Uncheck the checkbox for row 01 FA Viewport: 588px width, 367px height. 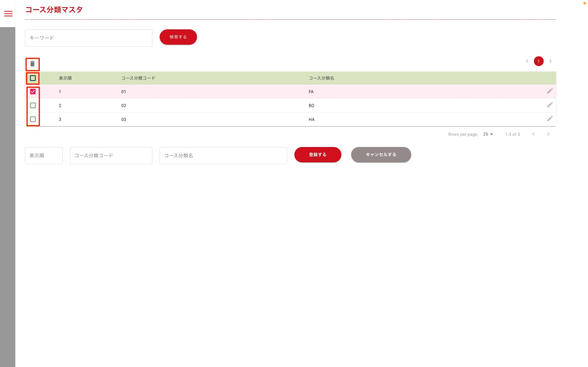click(33, 92)
